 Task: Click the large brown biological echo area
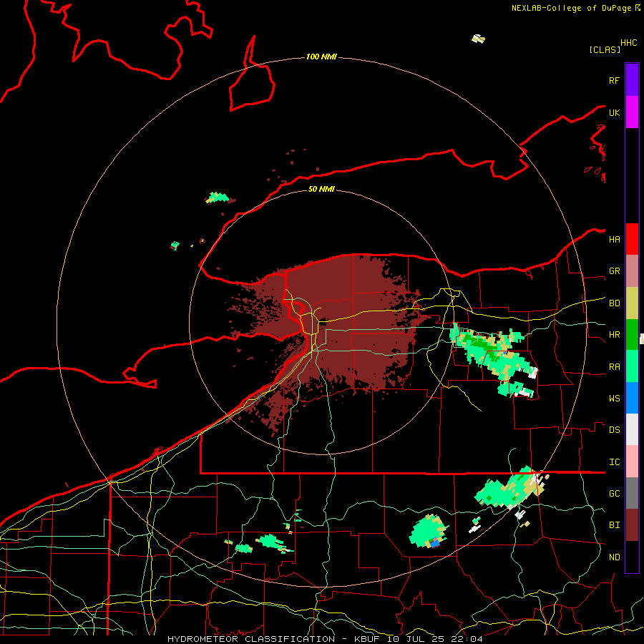click(x=349, y=324)
